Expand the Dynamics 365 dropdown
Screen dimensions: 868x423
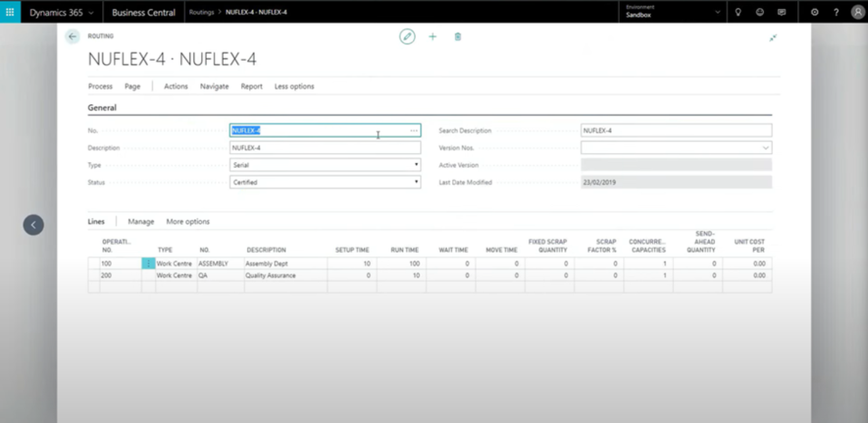point(91,12)
